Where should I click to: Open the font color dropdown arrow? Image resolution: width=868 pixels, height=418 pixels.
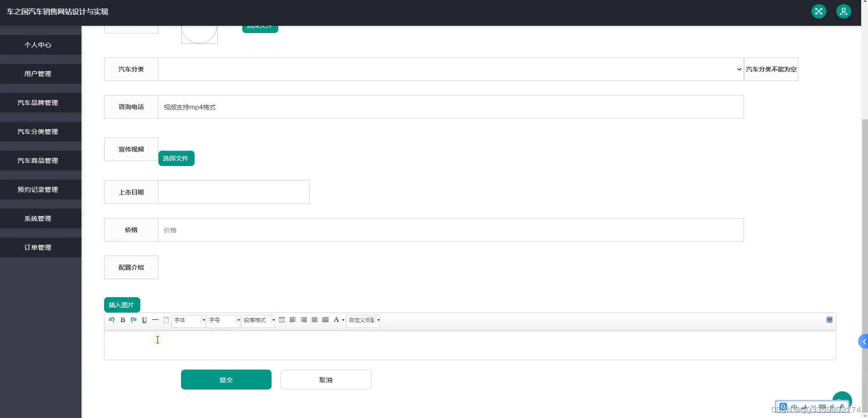(x=343, y=320)
